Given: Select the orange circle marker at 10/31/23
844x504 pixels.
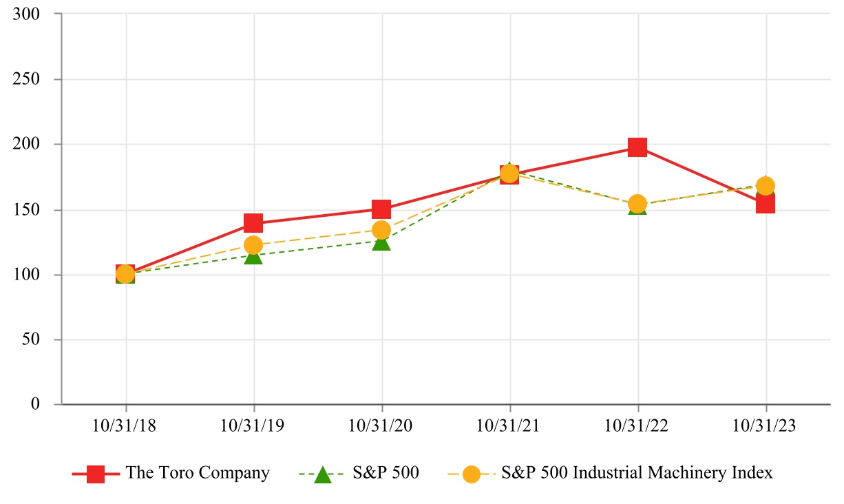Looking at the screenshot, I should point(766,186).
